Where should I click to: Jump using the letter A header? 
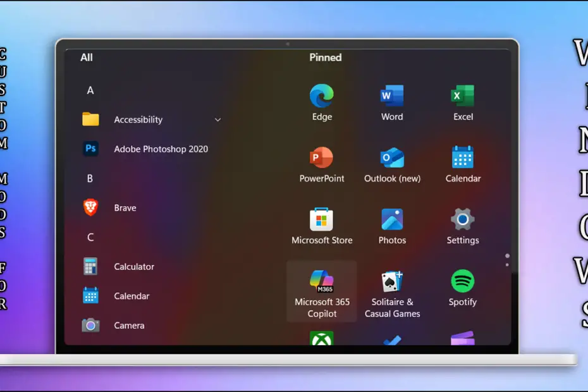coord(90,90)
